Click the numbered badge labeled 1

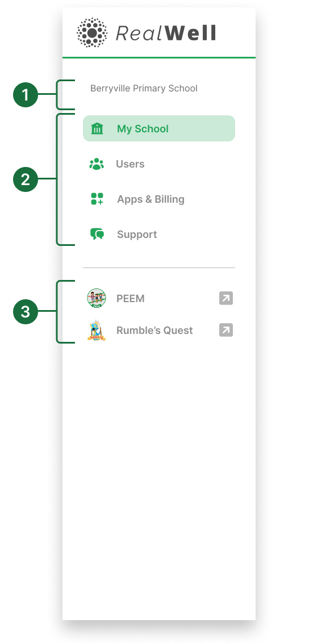point(25,95)
